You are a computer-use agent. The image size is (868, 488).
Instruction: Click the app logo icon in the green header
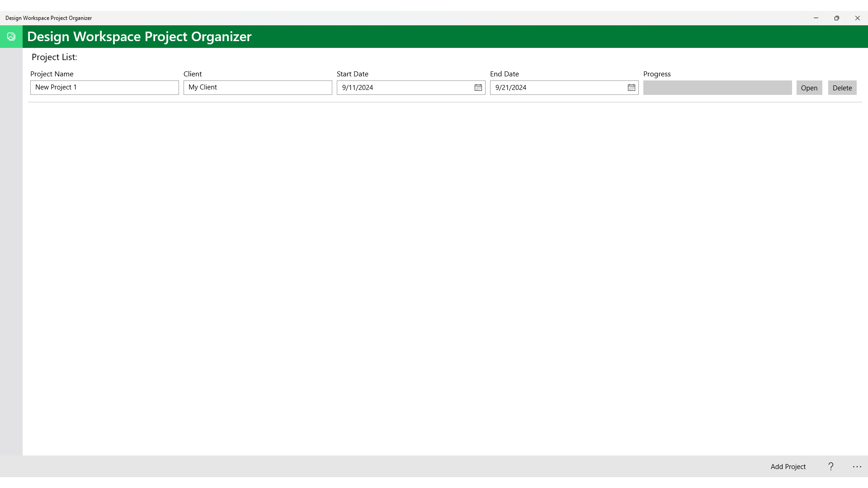click(x=11, y=37)
